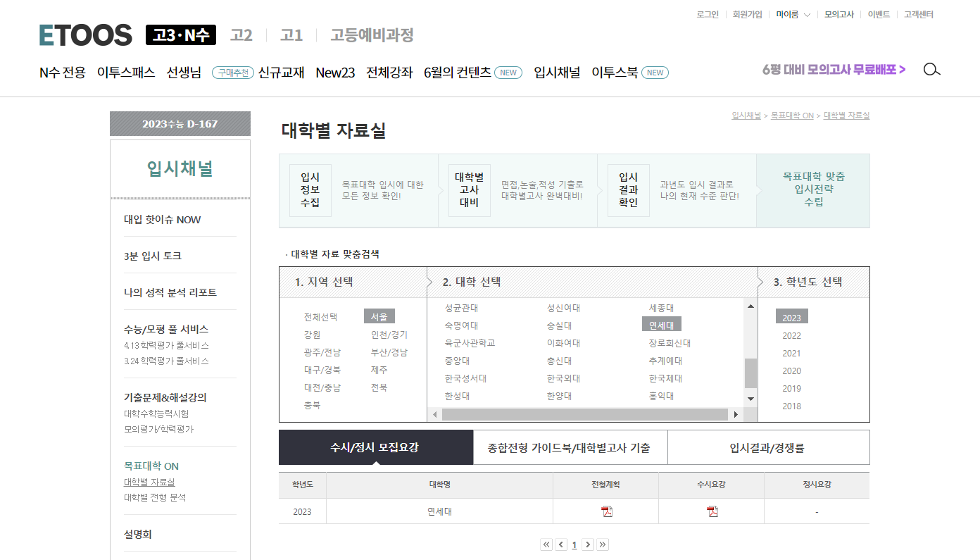This screenshot has height=560, width=980.
Task: Open 대학수학능력시험 sidebar link
Action: click(x=156, y=413)
